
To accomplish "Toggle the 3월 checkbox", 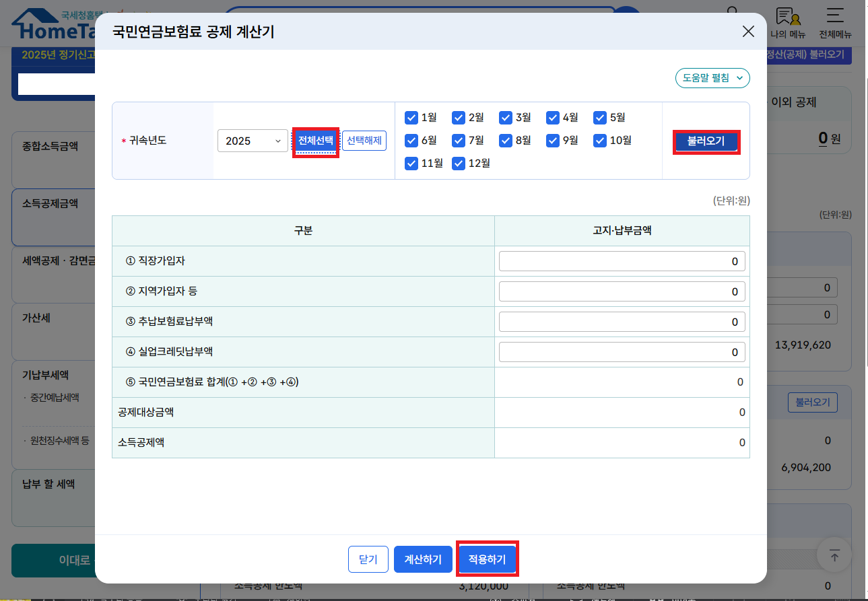I will (x=506, y=118).
